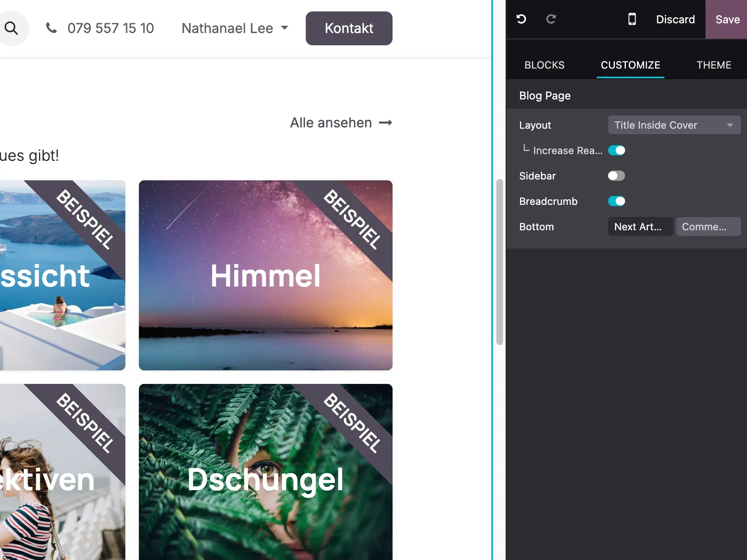Turn off Increase Readability toggle
This screenshot has height=560, width=747.
tap(617, 150)
